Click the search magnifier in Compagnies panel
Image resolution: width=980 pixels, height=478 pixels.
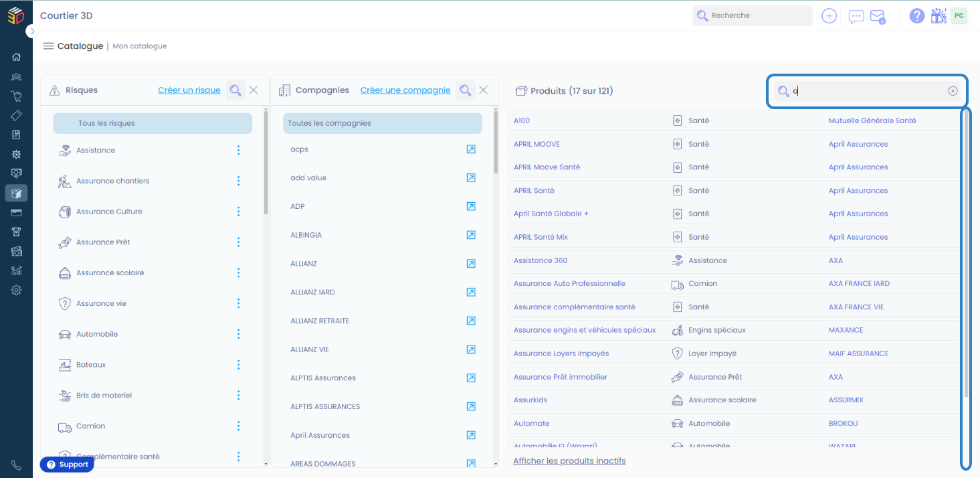[x=465, y=90]
